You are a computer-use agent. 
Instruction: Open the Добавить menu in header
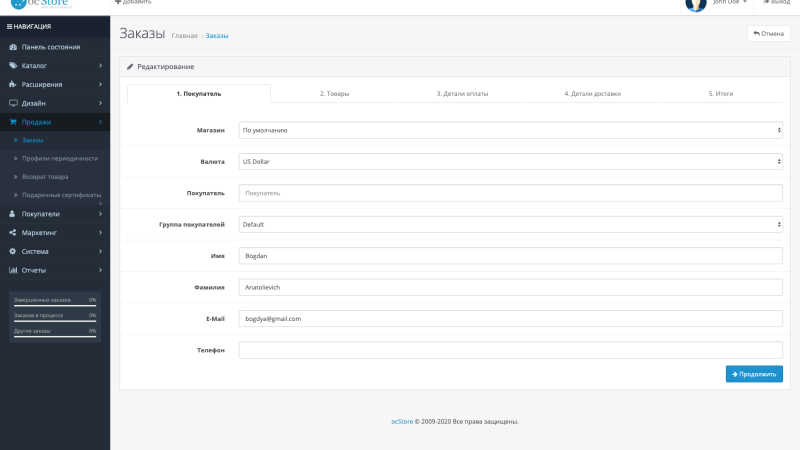click(x=133, y=3)
